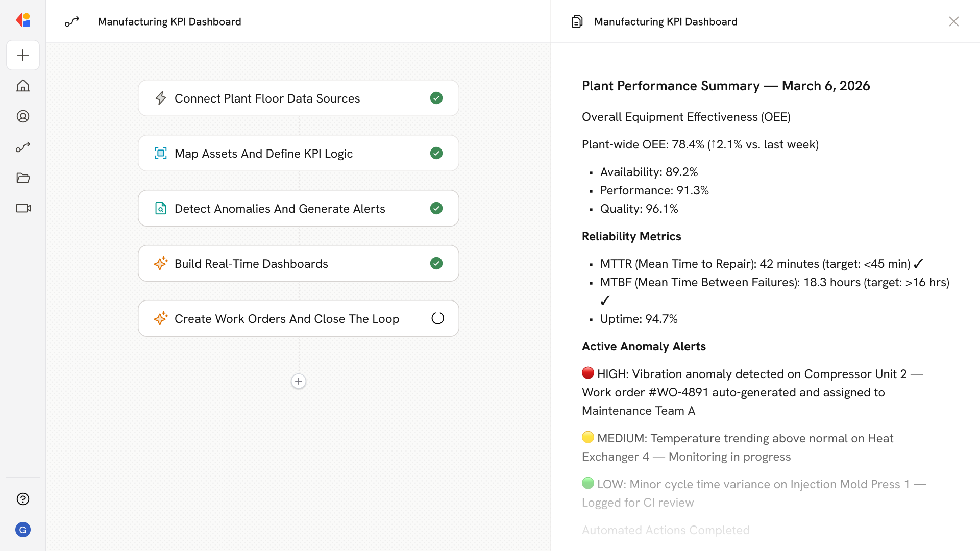The image size is (980, 551).
Task: Close the Manufacturing KPI Dashboard panel
Action: coord(953,21)
